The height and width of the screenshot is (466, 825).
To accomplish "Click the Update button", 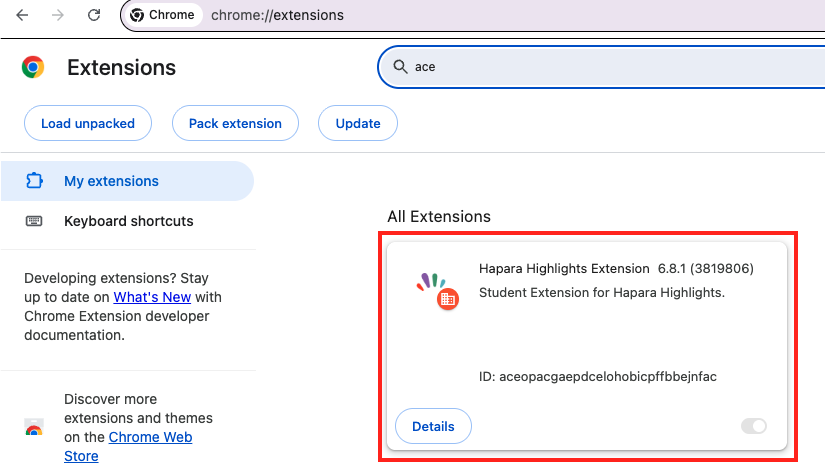I will click(358, 123).
